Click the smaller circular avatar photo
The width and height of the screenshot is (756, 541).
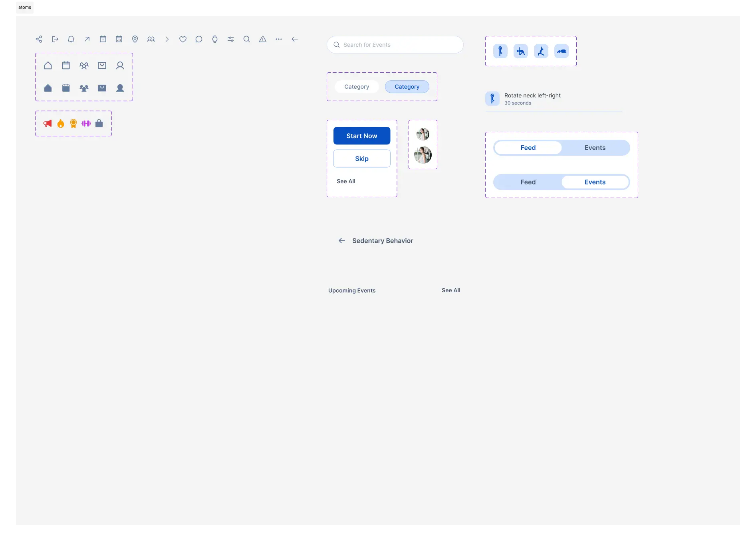423,134
